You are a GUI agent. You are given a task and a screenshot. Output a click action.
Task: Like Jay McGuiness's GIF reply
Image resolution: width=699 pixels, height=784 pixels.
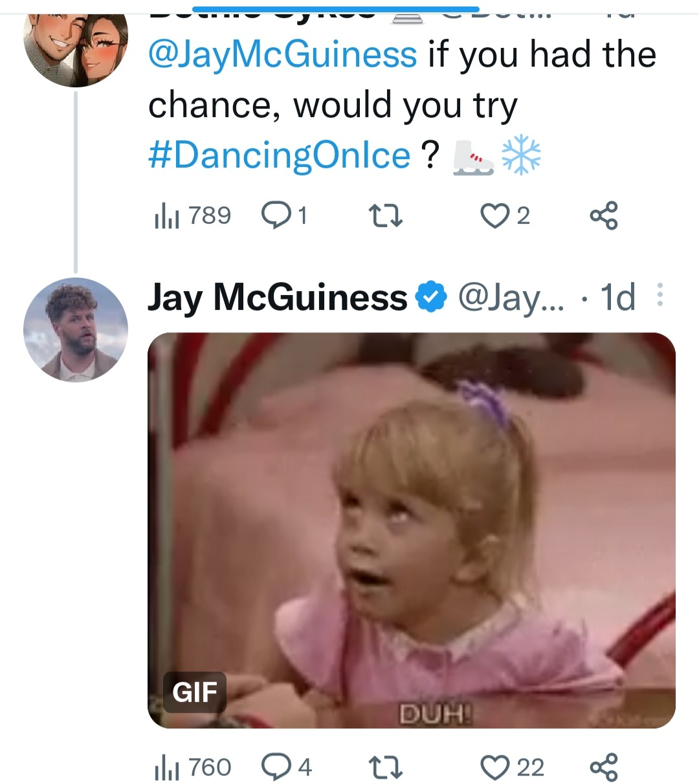tap(511, 768)
